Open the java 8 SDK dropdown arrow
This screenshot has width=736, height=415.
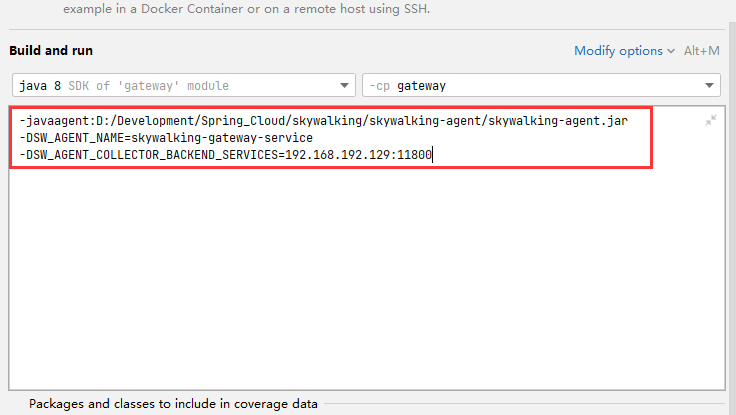344,85
